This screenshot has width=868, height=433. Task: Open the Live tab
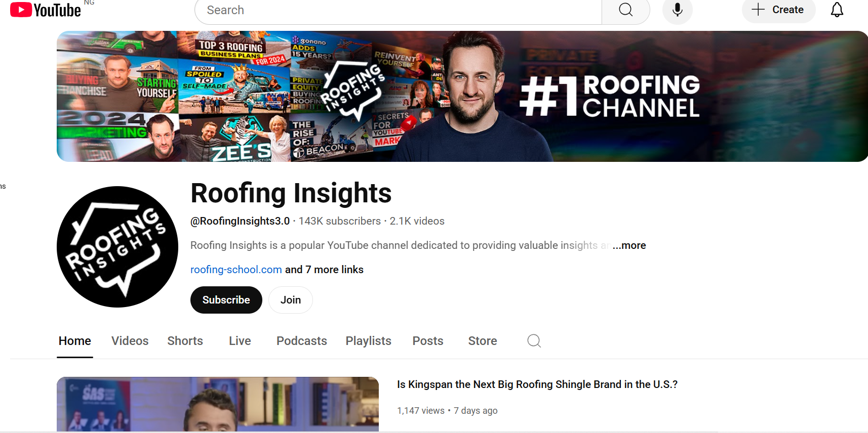coord(240,341)
